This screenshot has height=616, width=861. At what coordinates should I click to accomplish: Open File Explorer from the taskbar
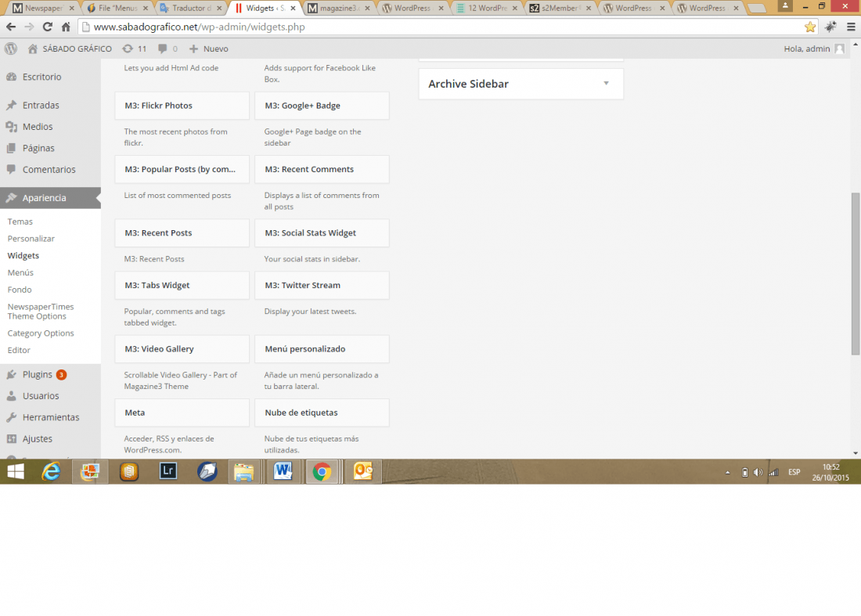pos(243,472)
